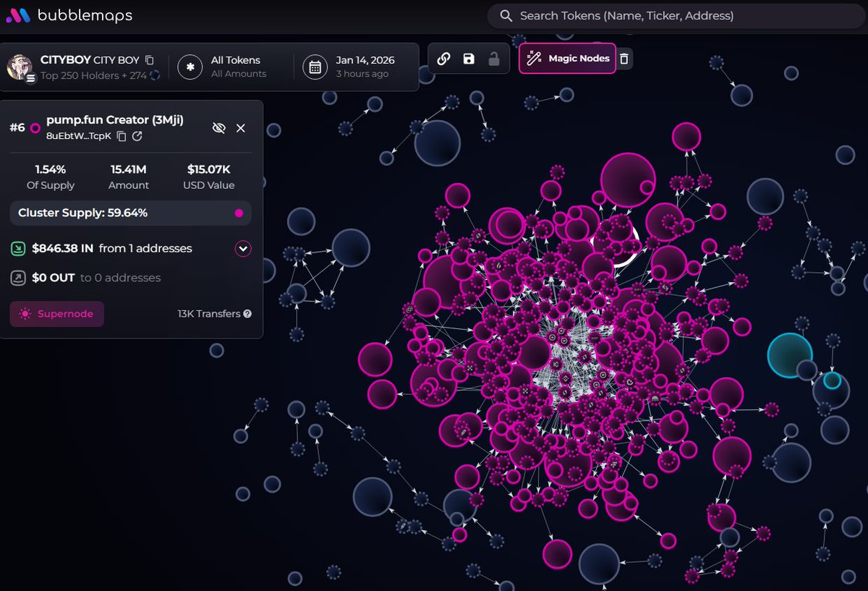Select the large teal bubble
The height and width of the screenshot is (591, 868).
click(790, 355)
